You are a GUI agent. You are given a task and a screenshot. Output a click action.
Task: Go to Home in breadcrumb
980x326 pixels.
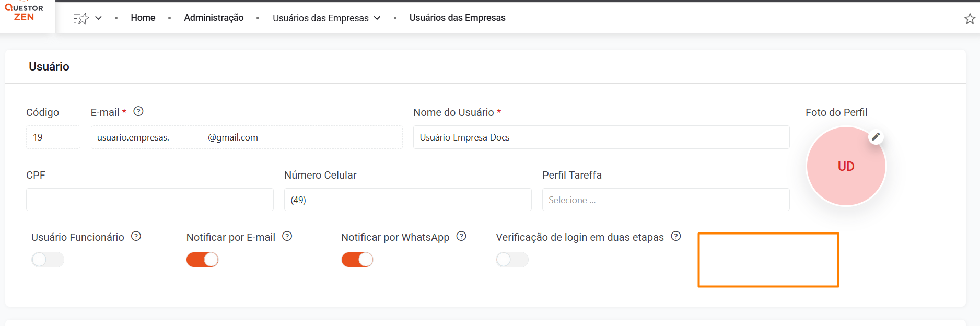(143, 18)
